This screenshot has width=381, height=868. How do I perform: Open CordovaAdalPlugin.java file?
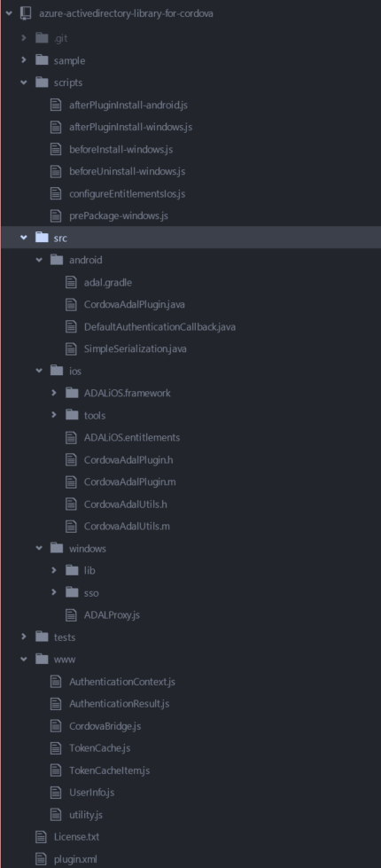click(134, 304)
